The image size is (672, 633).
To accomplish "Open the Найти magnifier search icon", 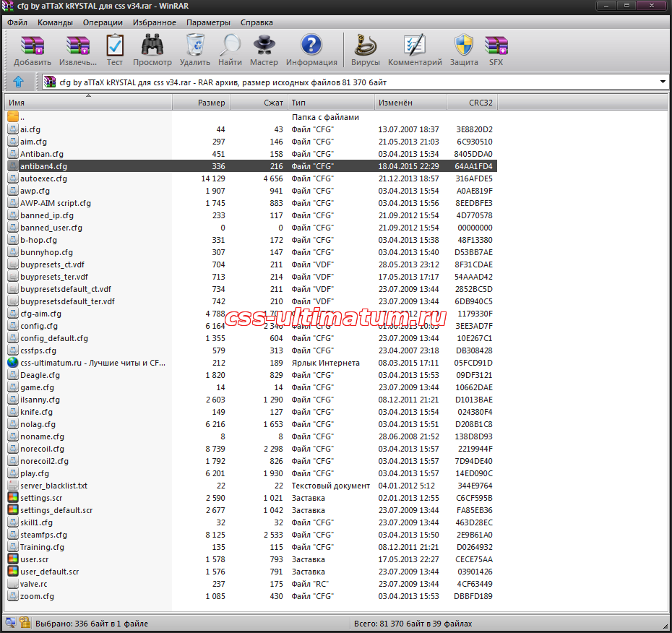I will (x=230, y=45).
